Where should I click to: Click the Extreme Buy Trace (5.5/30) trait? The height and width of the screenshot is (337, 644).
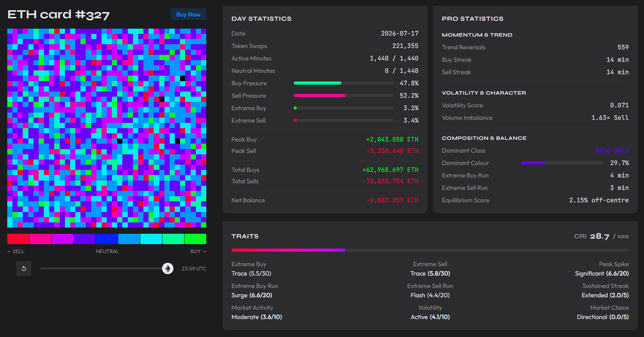251,269
